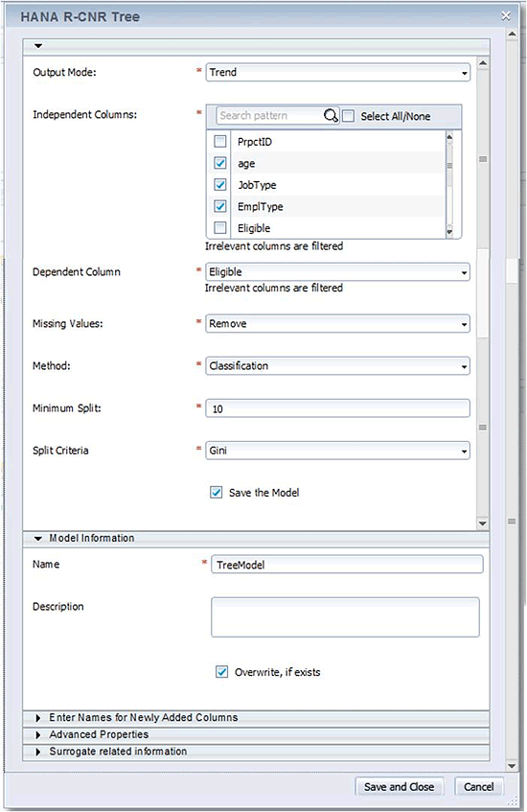Click the down arrow of the inner properties scrollbar
The width and height of the screenshot is (527, 812).
click(x=483, y=523)
